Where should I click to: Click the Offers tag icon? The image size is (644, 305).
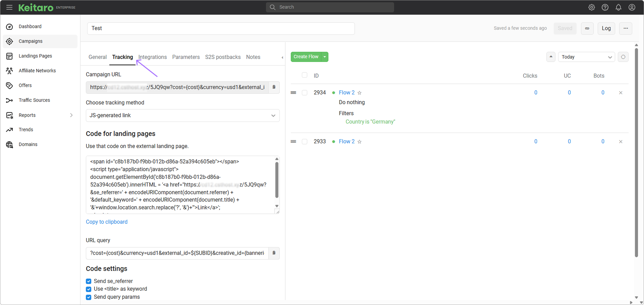click(9, 85)
